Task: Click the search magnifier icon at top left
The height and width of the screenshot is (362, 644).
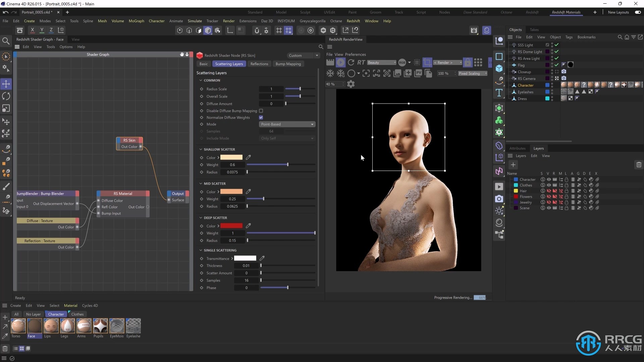Action: [6, 41]
